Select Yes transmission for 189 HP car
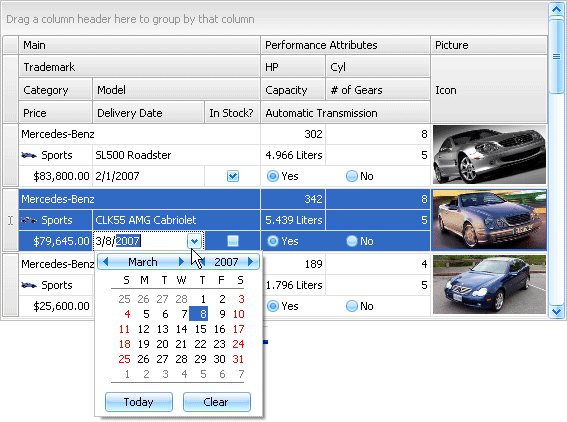 [x=273, y=306]
